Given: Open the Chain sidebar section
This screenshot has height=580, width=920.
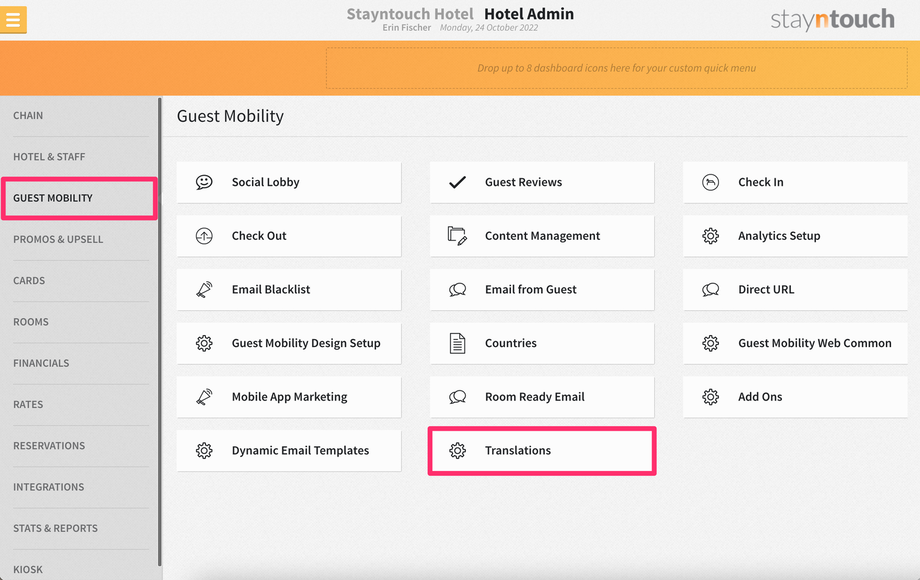Looking at the screenshot, I should pos(80,116).
